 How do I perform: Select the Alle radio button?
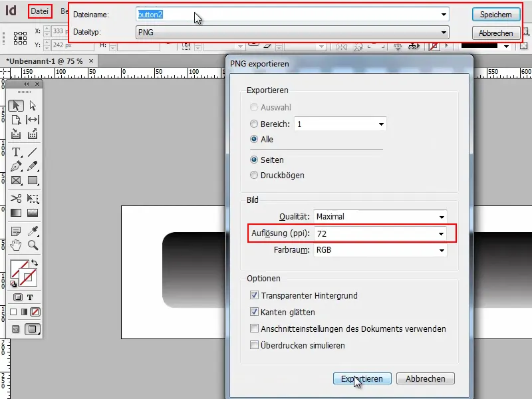[254, 139]
